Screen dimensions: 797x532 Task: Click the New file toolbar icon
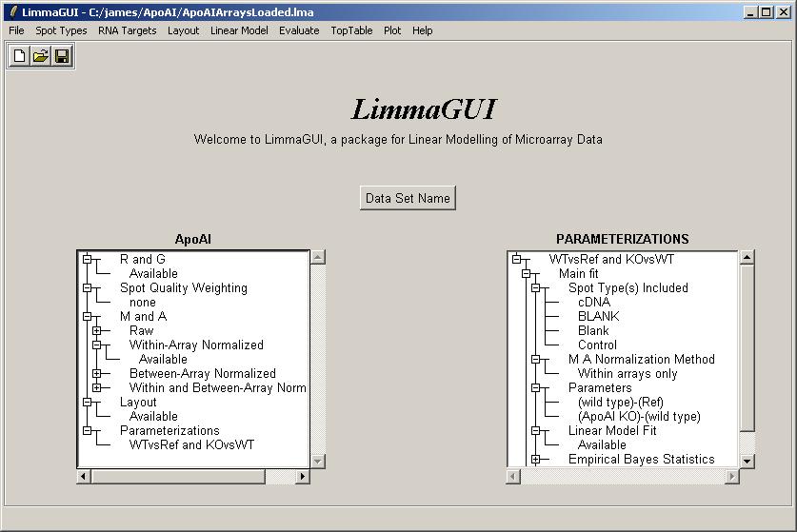point(20,56)
